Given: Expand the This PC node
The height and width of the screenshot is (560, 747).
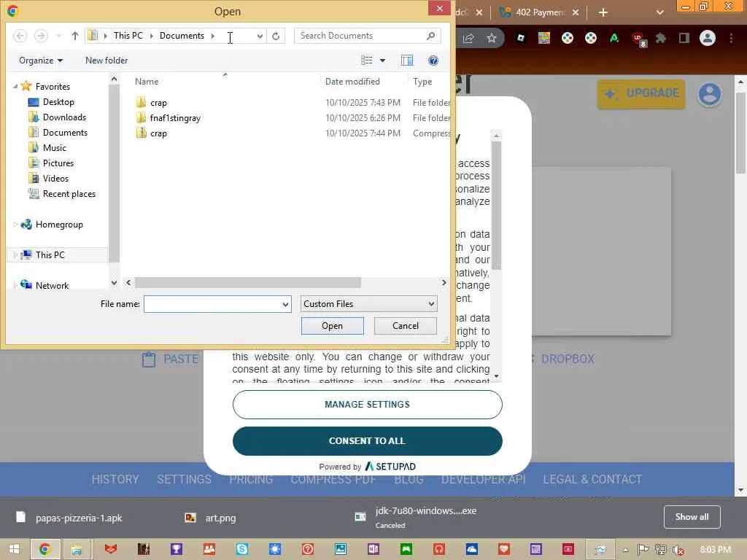Looking at the screenshot, I should pos(15,254).
